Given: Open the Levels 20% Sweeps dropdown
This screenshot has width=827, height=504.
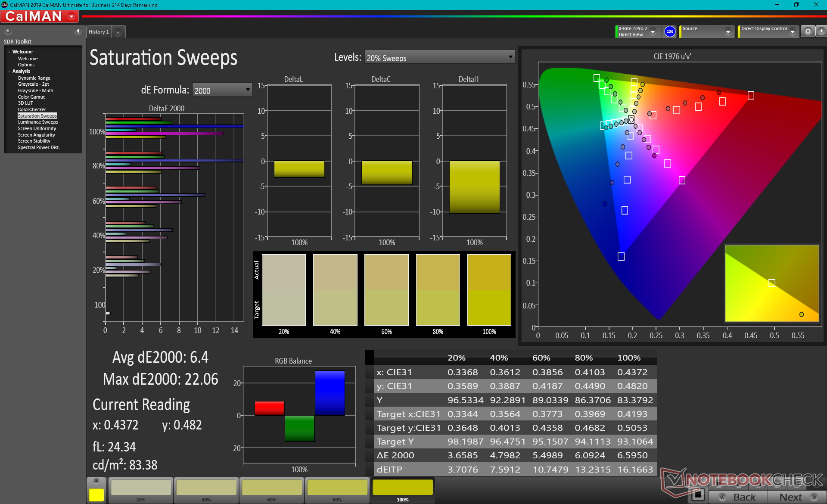Looking at the screenshot, I should 439,57.
